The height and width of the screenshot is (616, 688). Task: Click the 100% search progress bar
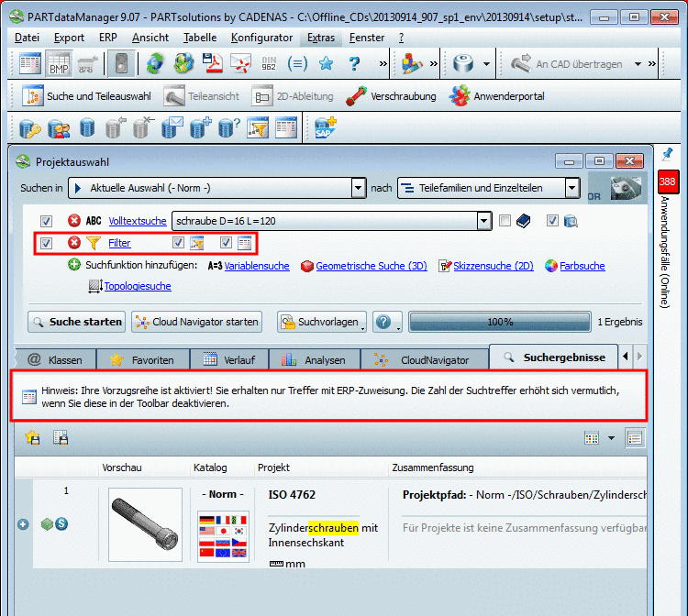[x=500, y=322]
